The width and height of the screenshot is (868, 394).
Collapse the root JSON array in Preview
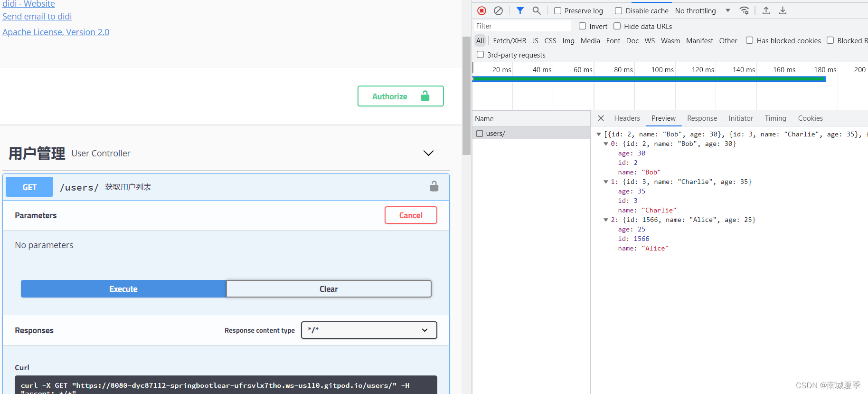(x=599, y=135)
